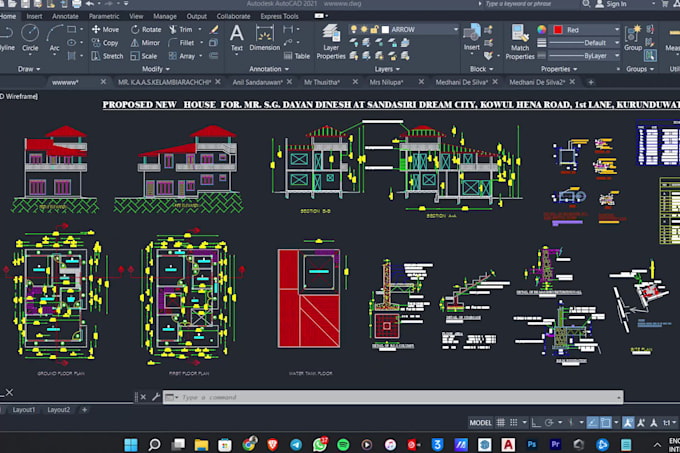Toggle the drawing grid display in status bar

tap(500, 423)
